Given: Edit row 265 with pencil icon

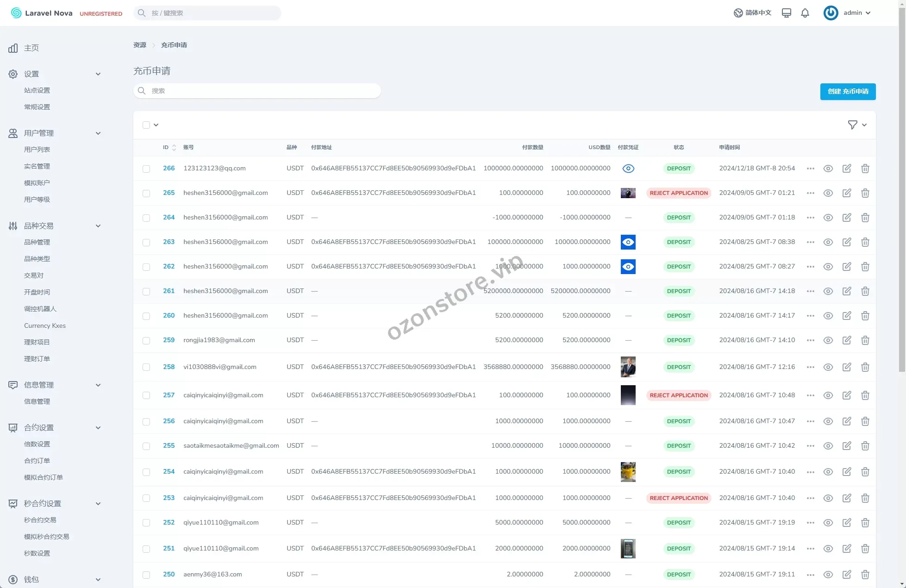Looking at the screenshot, I should pyautogui.click(x=846, y=193).
